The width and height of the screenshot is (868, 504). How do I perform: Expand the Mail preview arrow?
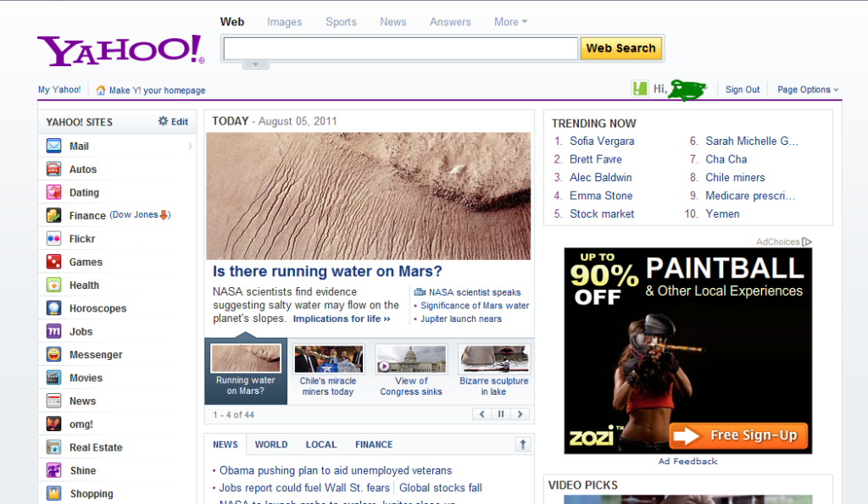(x=190, y=146)
